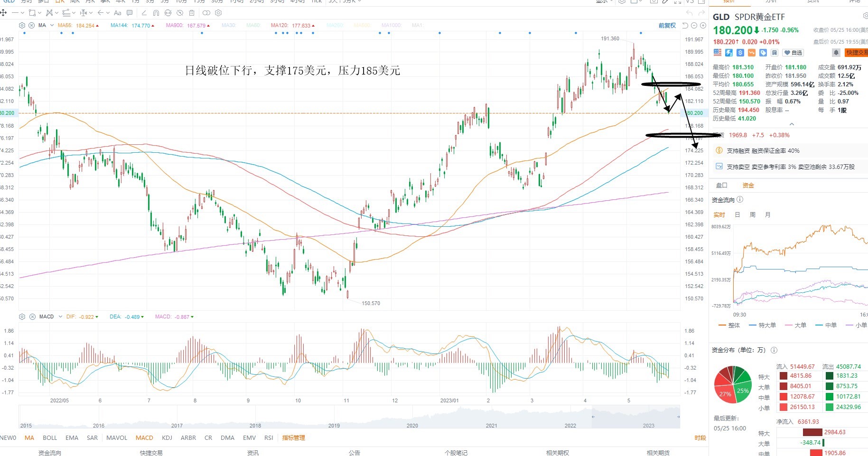
Task: Remove the MA indicator with X
Action: click(x=31, y=25)
